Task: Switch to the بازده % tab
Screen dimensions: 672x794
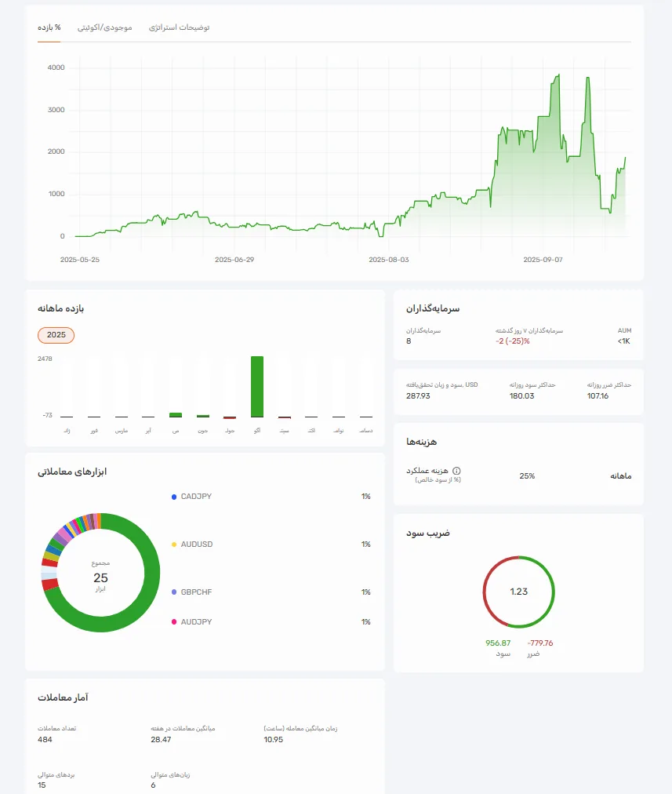Action: 49,27
